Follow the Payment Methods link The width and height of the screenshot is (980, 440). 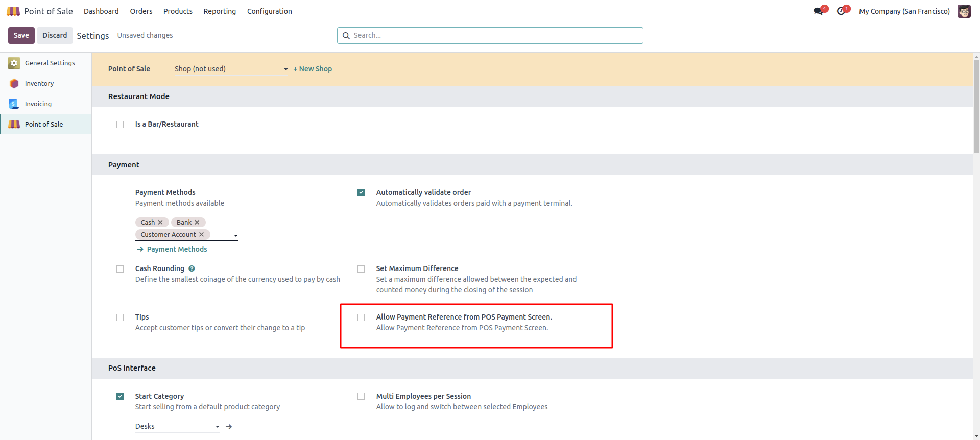click(177, 249)
